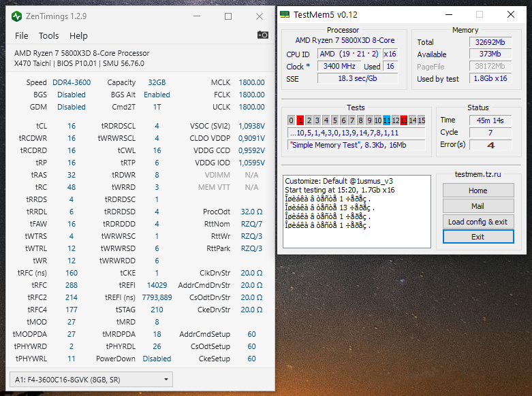Image resolution: width=532 pixels, height=396 pixels.
Task: Click the testmem.tz.ru group label
Action: tap(478, 174)
